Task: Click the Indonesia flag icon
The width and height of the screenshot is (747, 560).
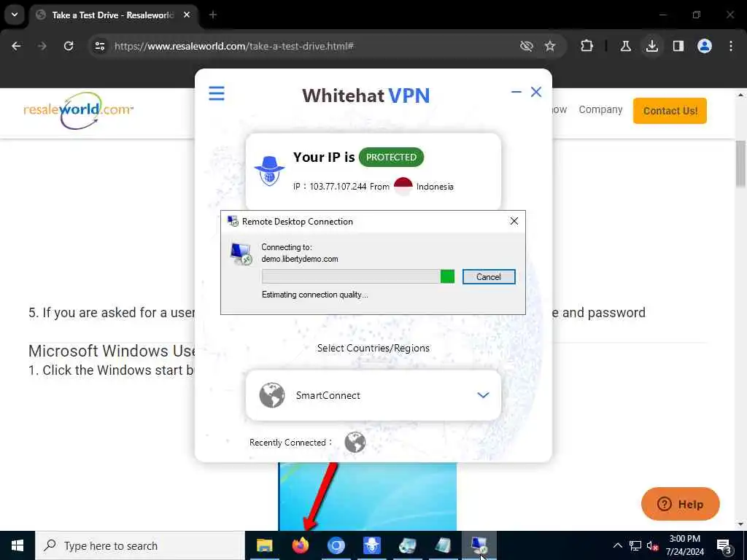Action: [403, 186]
